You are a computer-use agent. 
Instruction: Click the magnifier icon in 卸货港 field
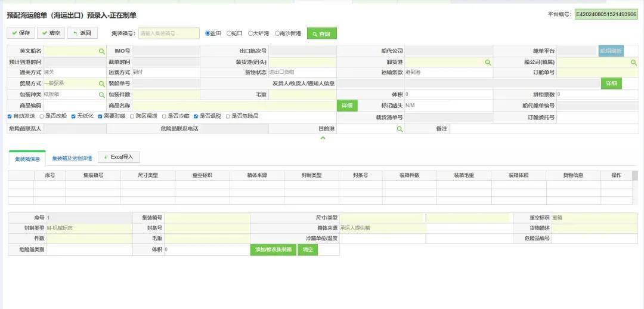(488, 62)
